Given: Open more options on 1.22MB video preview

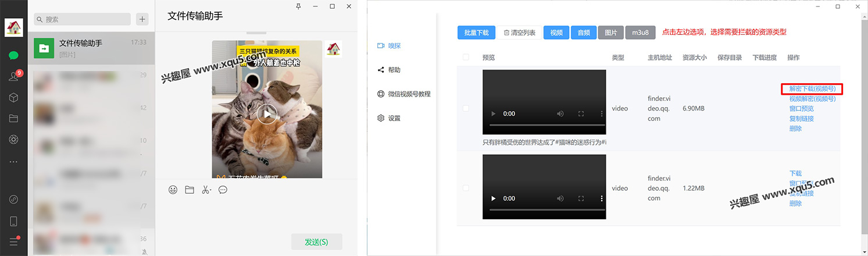Looking at the screenshot, I should click(601, 198).
